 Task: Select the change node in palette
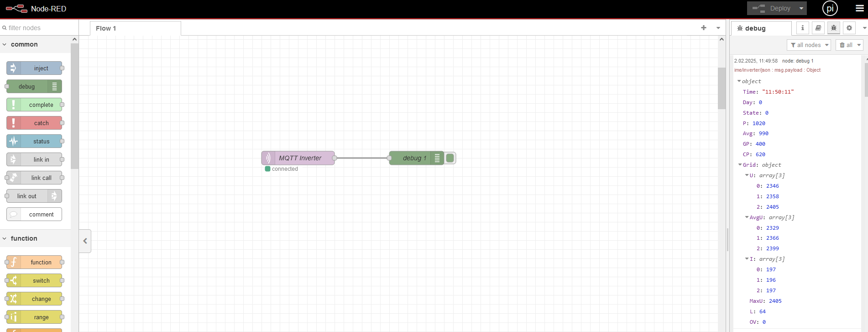[34, 299]
